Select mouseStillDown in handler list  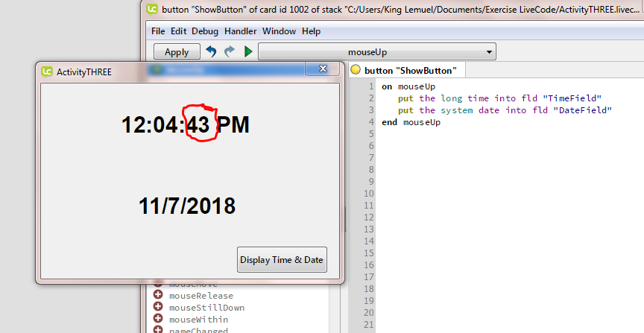pos(206,308)
